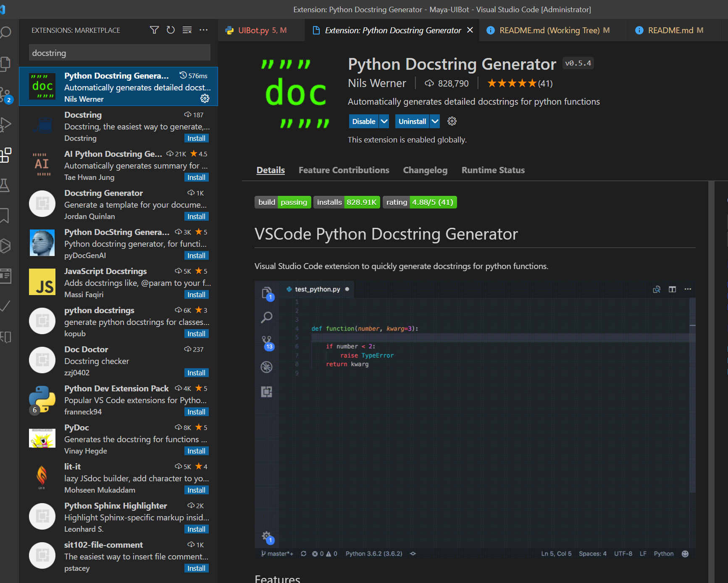Open the Testing flask view
Screen dimensions: 728x583
click(5, 185)
